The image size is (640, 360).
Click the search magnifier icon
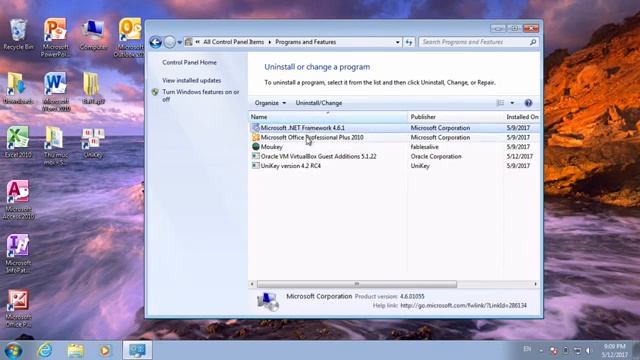point(533,42)
